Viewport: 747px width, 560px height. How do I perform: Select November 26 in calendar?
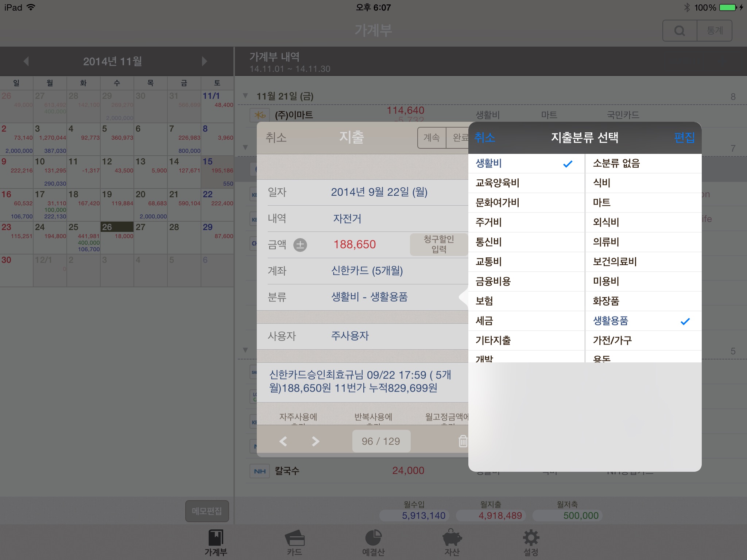pos(117,237)
